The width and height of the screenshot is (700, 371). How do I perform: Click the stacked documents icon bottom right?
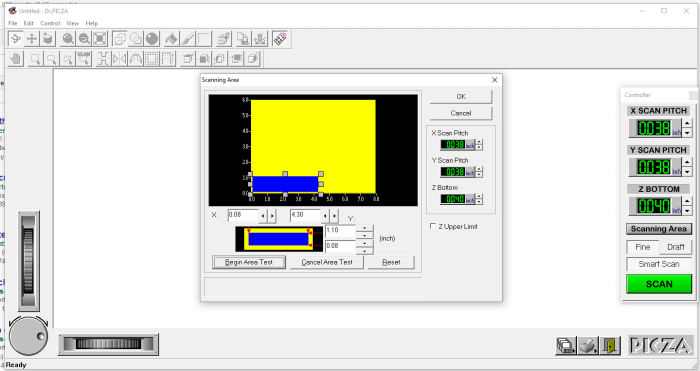[566, 346]
